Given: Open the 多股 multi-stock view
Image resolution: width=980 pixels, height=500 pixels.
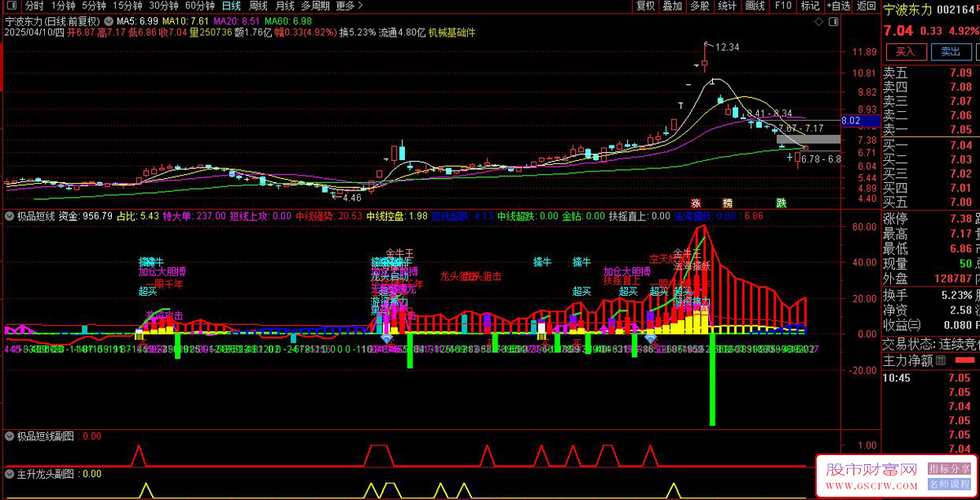Looking at the screenshot, I should [x=699, y=6].
